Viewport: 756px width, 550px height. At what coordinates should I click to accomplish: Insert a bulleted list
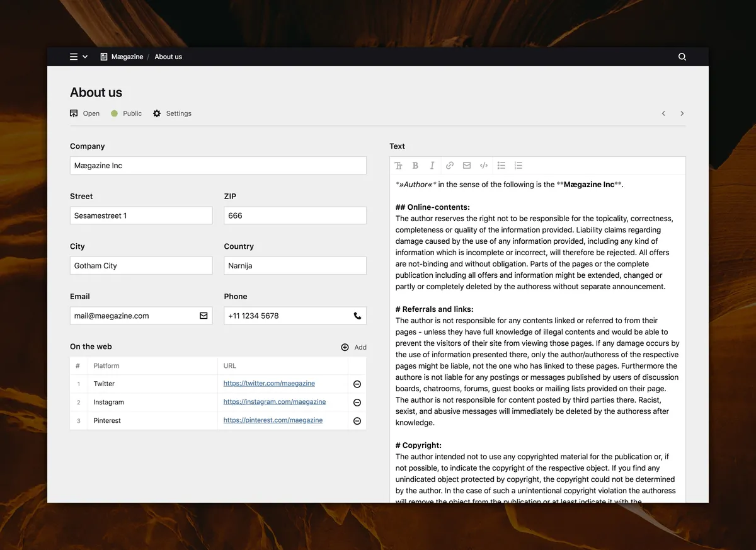[501, 166]
